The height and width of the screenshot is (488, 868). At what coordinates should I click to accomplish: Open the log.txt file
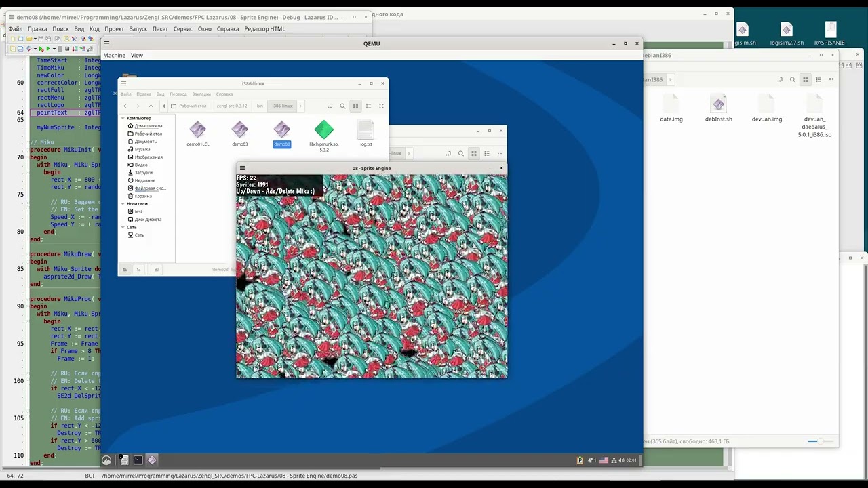coord(366,134)
